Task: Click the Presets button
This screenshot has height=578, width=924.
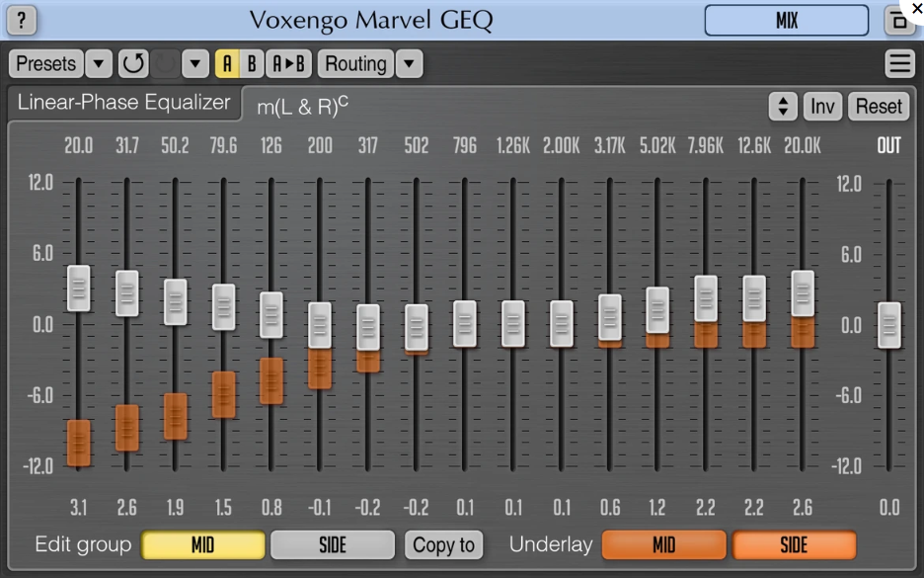Action: 46,63
